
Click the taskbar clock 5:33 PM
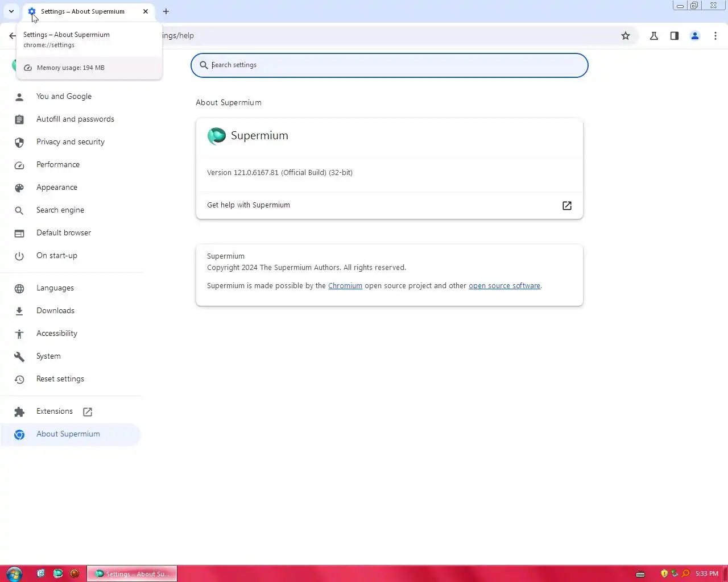[x=706, y=574]
